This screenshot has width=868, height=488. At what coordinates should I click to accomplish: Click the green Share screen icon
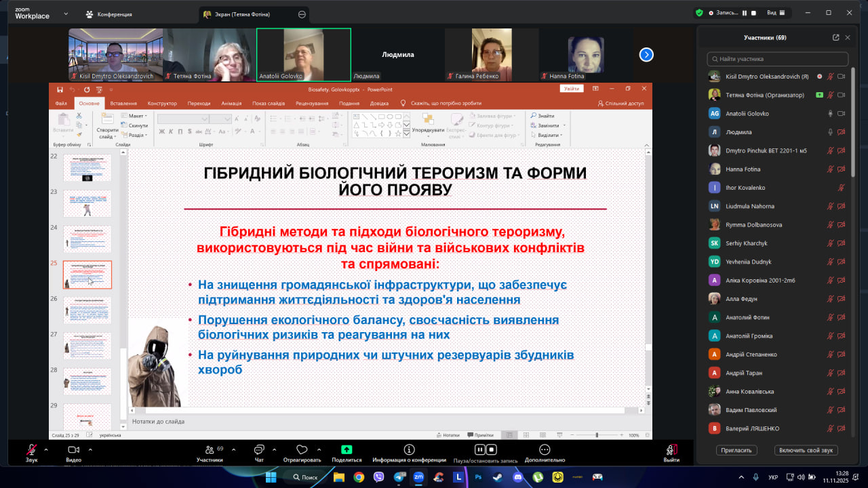[x=347, y=449]
